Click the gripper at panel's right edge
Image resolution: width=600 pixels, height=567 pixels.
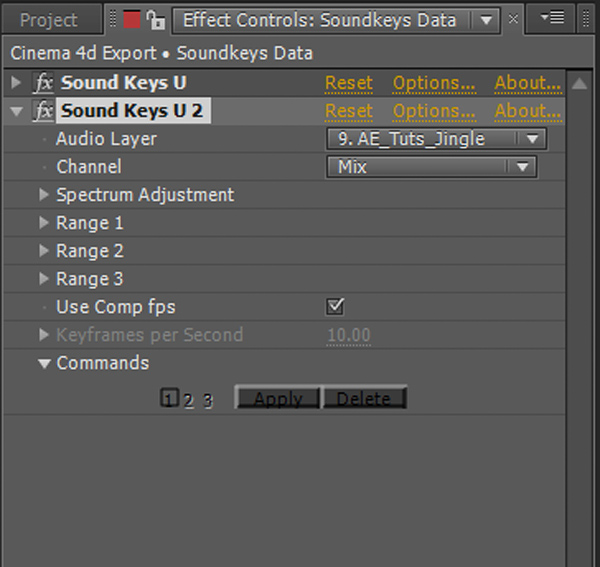coord(586,19)
